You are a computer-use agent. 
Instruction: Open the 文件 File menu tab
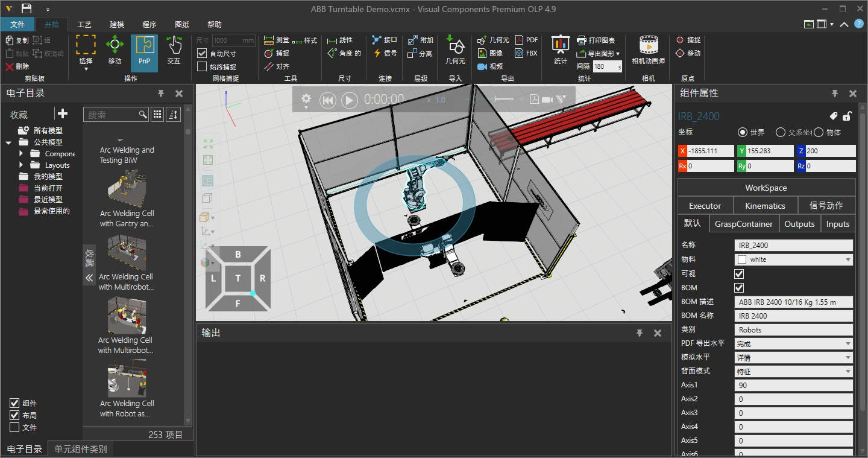(x=17, y=24)
